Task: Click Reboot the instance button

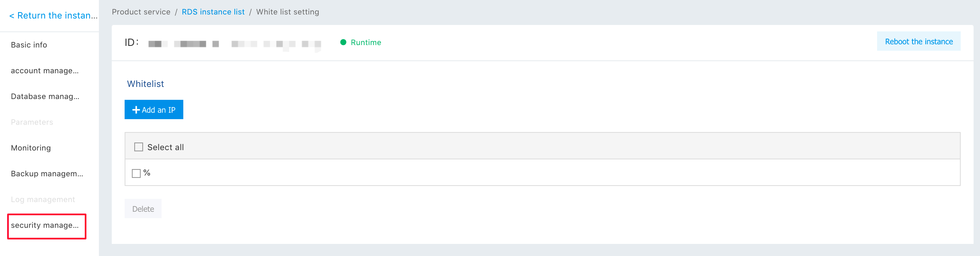Action: coord(918,41)
